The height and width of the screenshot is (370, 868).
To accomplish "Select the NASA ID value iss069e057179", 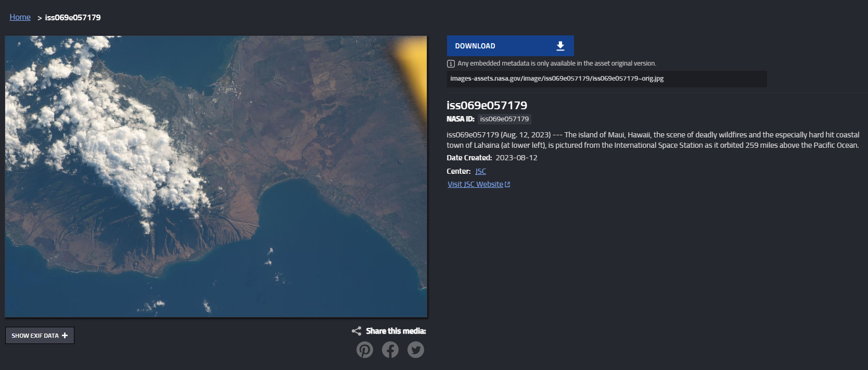I will (x=504, y=119).
